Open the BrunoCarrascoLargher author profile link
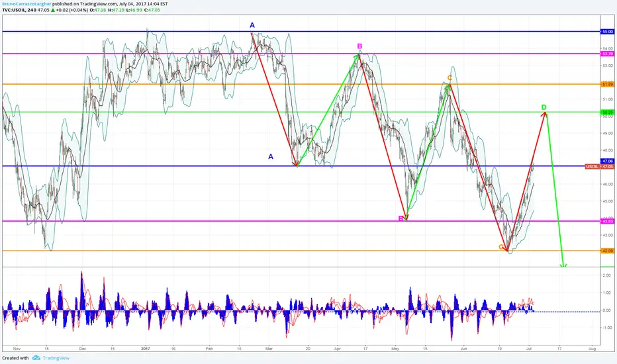This screenshot has height=364, width=617. [x=26, y=4]
